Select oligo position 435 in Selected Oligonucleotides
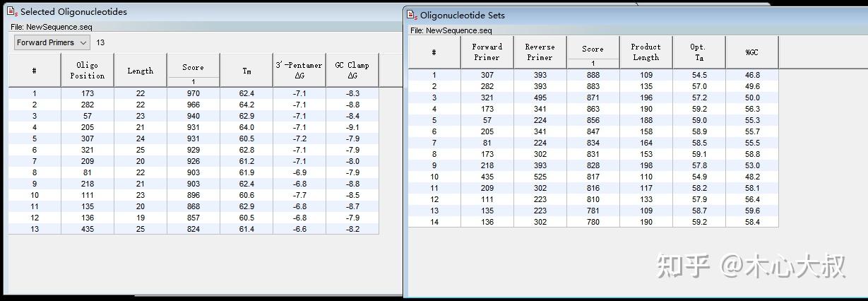The height and width of the screenshot is (301, 868). 88,229
